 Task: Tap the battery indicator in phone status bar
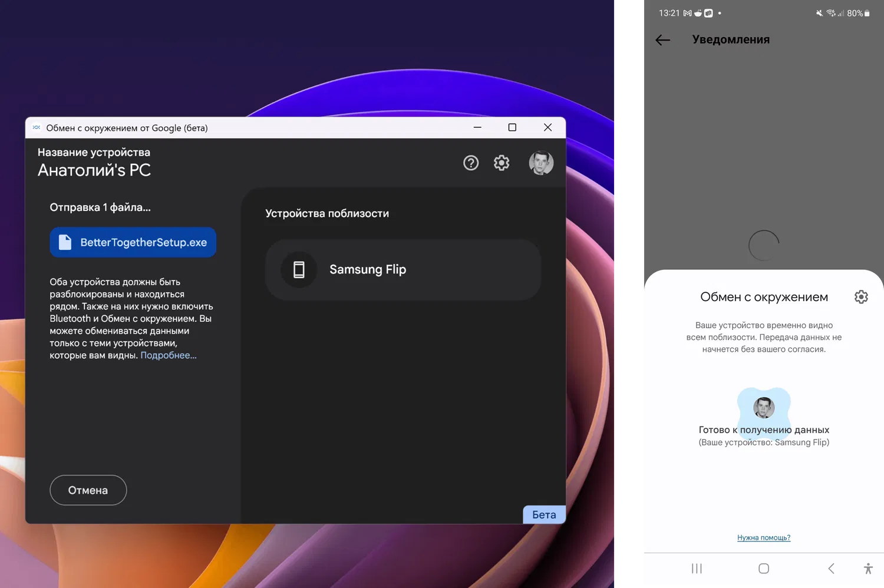point(859,13)
